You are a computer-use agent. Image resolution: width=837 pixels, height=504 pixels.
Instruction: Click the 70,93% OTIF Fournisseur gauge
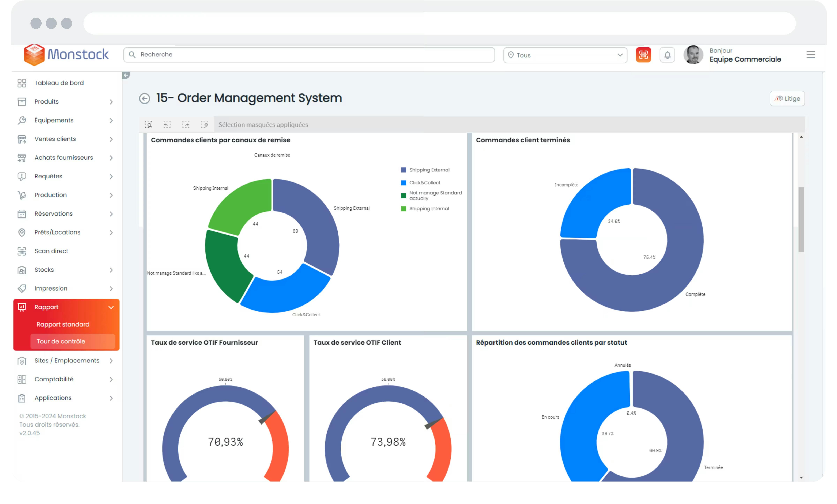click(226, 442)
